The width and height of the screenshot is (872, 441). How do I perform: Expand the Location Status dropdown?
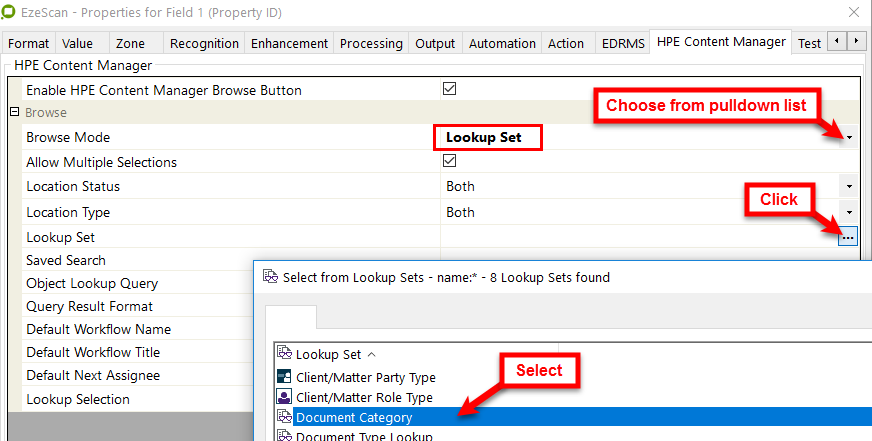click(849, 186)
